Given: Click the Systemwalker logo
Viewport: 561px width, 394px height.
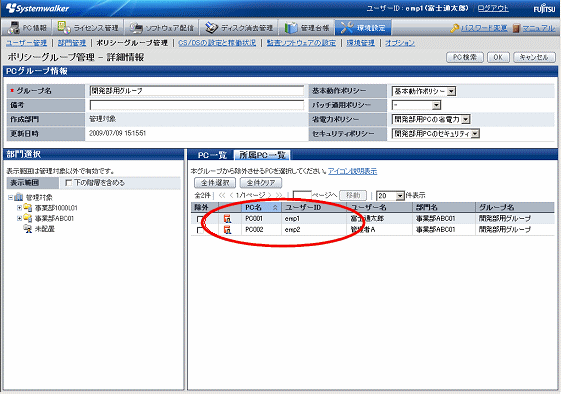Looking at the screenshot, I should 37,8.
